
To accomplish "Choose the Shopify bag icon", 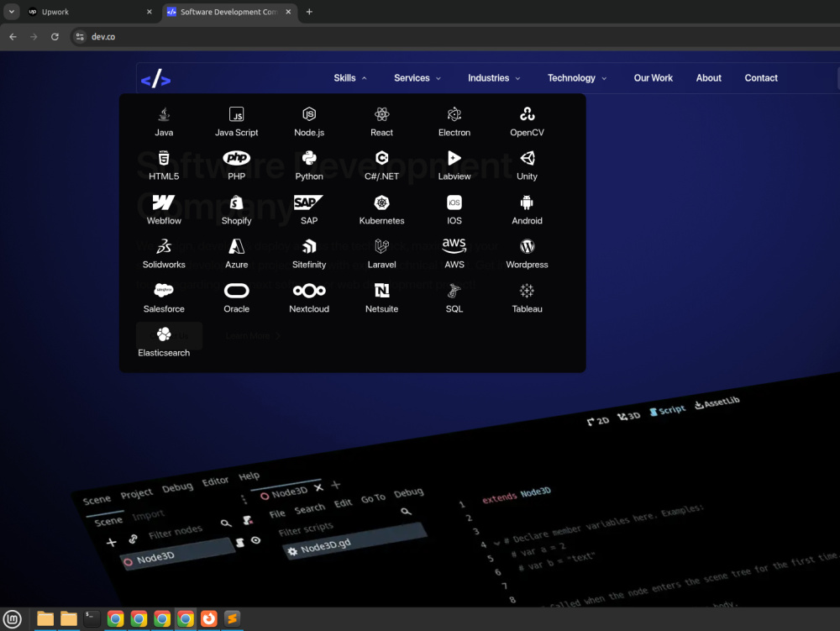I will 236,202.
